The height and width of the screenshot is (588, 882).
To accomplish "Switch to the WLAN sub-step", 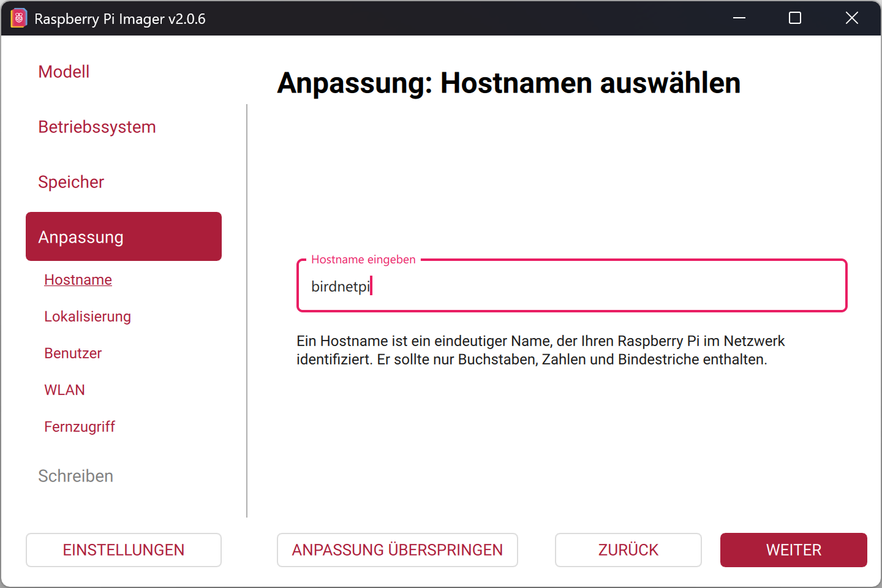I will click(x=64, y=390).
